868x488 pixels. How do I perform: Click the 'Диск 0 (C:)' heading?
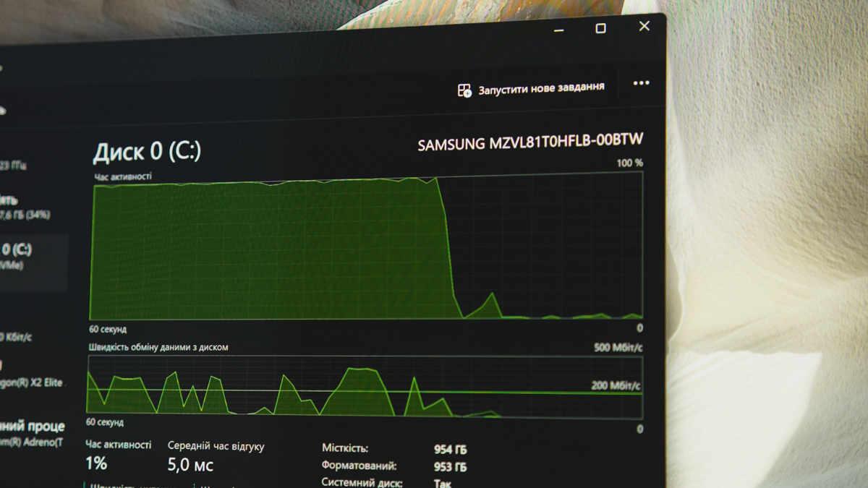[147, 152]
